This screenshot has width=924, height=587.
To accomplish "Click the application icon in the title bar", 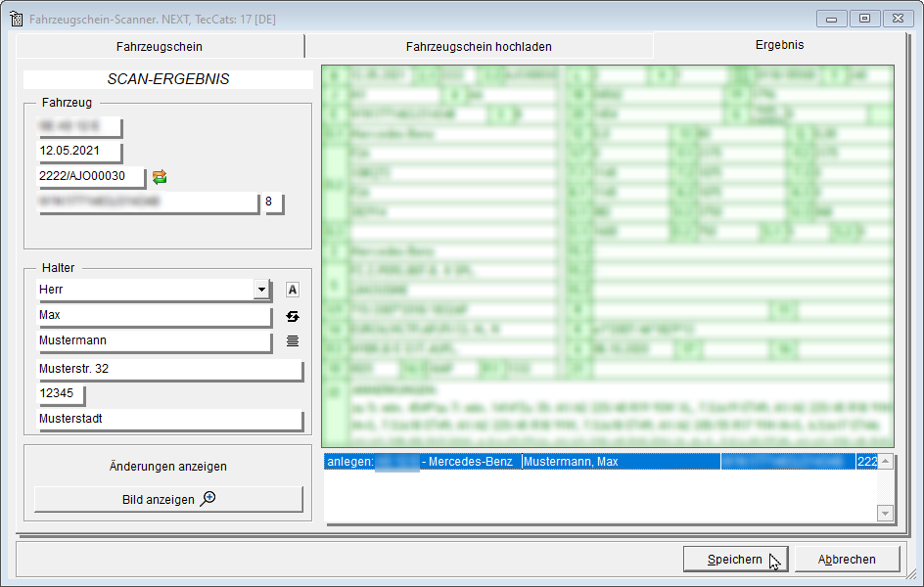I will point(17,19).
